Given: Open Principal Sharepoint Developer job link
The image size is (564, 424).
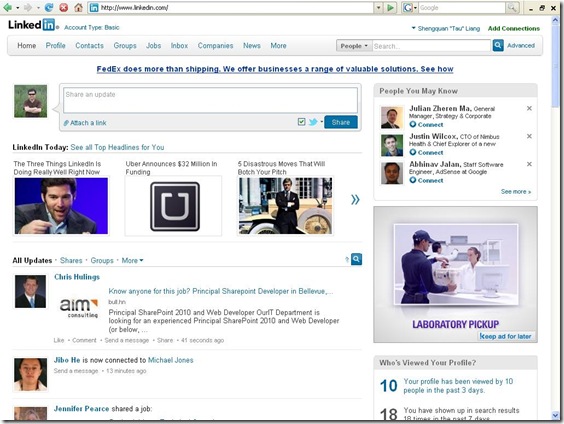Looking at the screenshot, I should pos(221,291).
